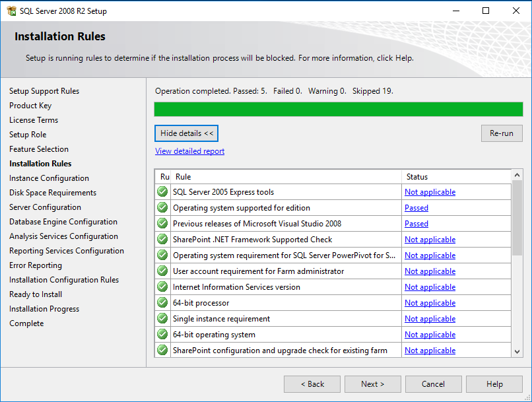532x402 pixels.
Task: Click Hide details button
Action: click(186, 133)
